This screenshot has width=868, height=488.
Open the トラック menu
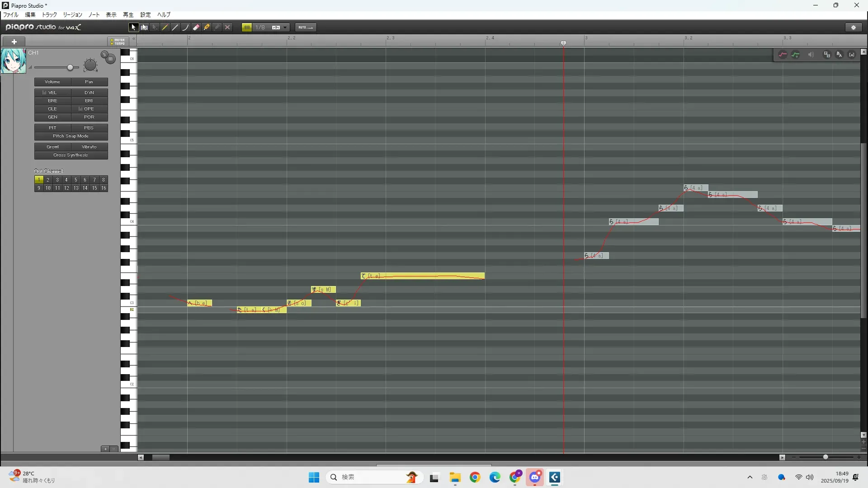click(49, 15)
